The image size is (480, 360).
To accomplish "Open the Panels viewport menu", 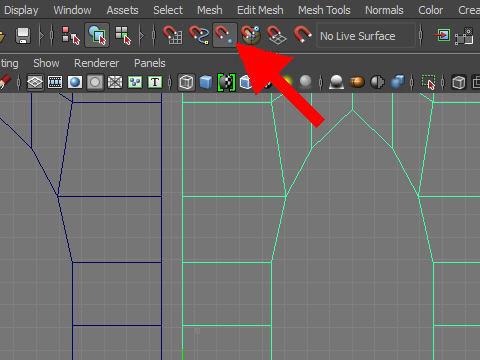I will (150, 63).
